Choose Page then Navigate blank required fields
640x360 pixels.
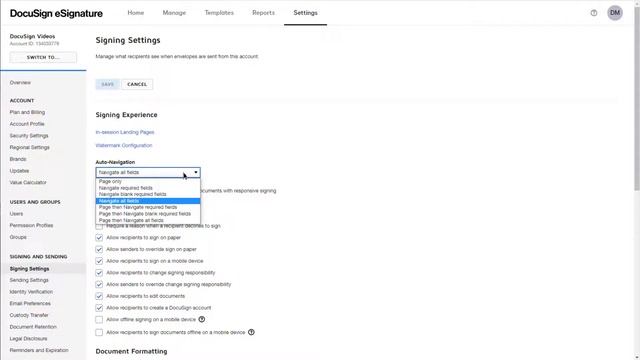pyautogui.click(x=148, y=214)
